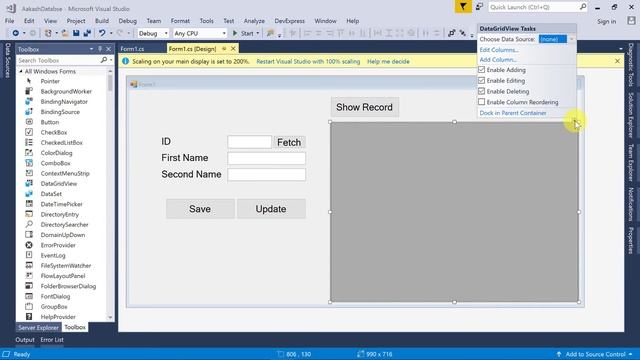Select CheckedListBox control in Toolbox
640x360 pixels.
(x=62, y=142)
